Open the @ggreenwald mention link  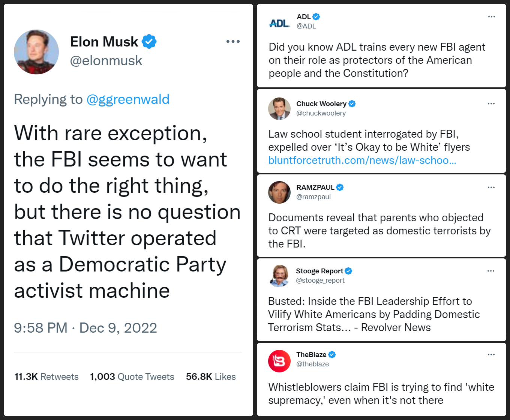click(x=128, y=99)
